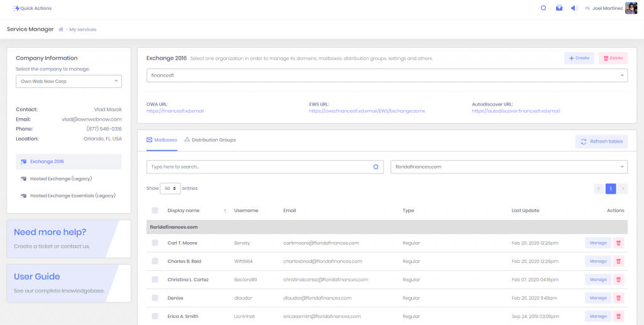
Task: Expand the floridafinances.com domain filter dropdown
Action: (509, 167)
